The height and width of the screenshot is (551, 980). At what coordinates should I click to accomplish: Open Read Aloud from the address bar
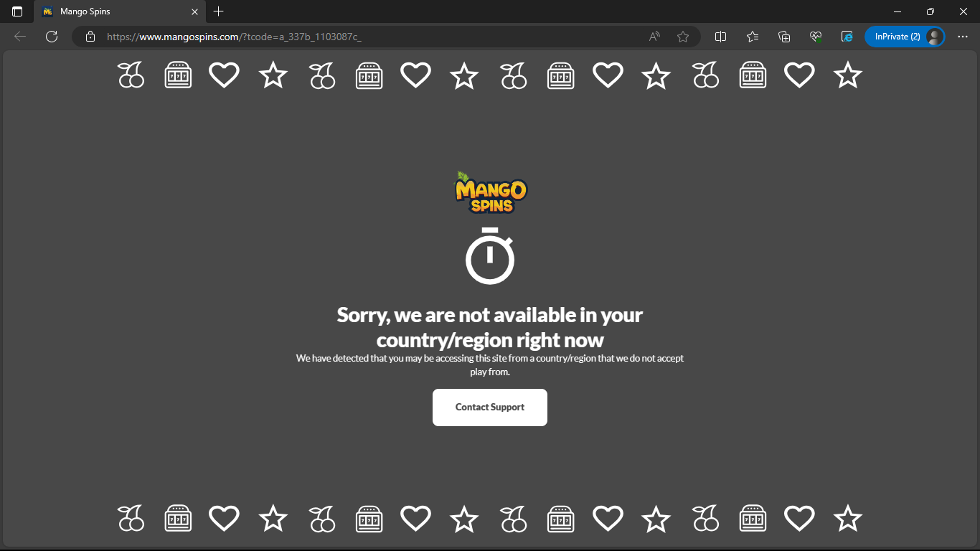pos(654,37)
